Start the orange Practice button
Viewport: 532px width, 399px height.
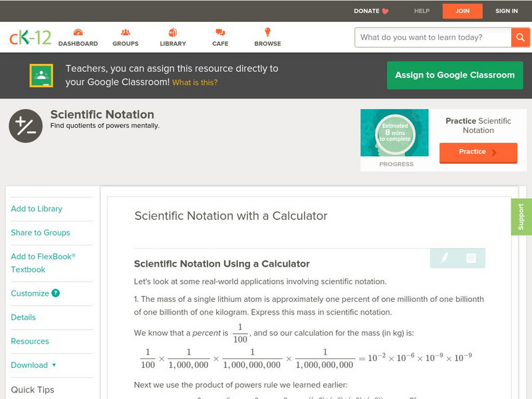[478, 152]
